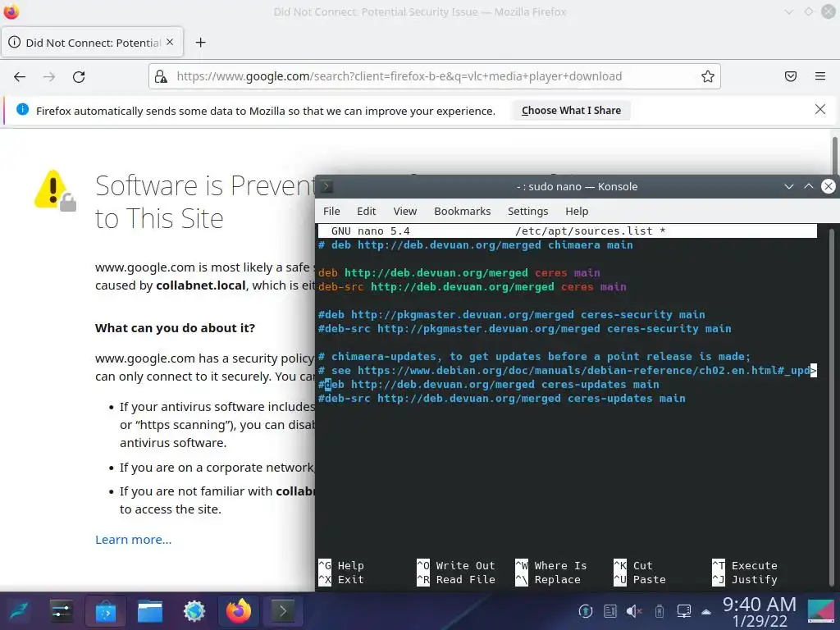
Task: Click the 'Choose What I Share' button
Action: pyautogui.click(x=571, y=111)
